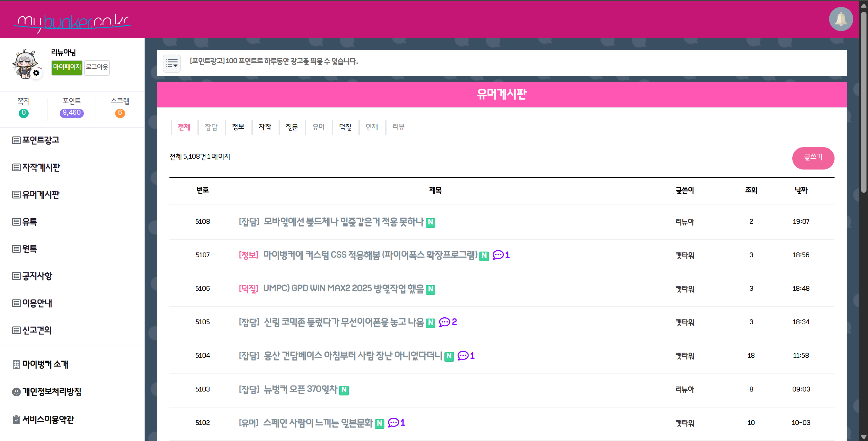Click the green 마이페이지 button

(67, 68)
